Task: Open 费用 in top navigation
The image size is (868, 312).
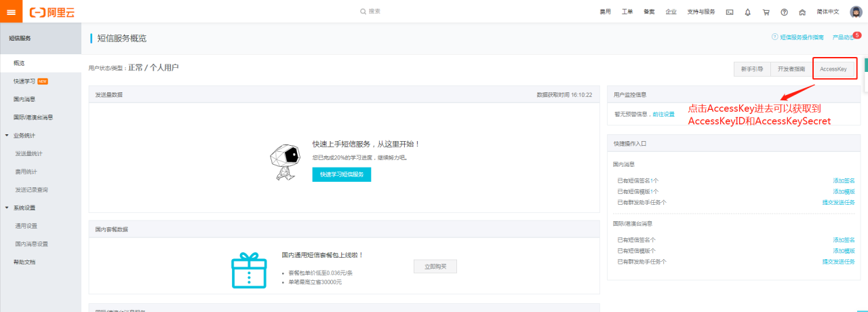Action: pyautogui.click(x=606, y=12)
